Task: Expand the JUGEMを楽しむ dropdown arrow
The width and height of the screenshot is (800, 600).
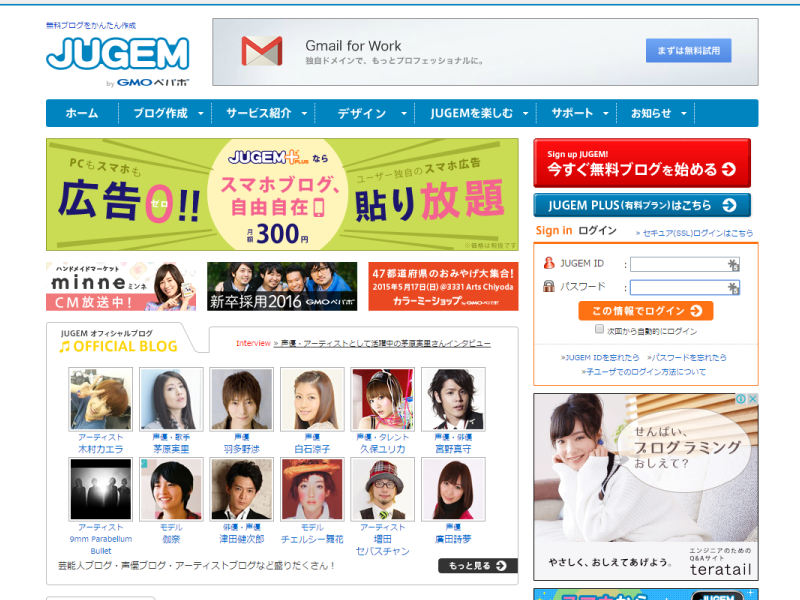Action: tap(526, 113)
